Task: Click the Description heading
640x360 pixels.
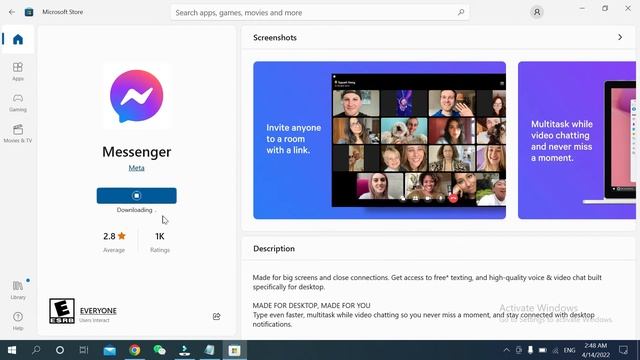Action: (x=274, y=249)
